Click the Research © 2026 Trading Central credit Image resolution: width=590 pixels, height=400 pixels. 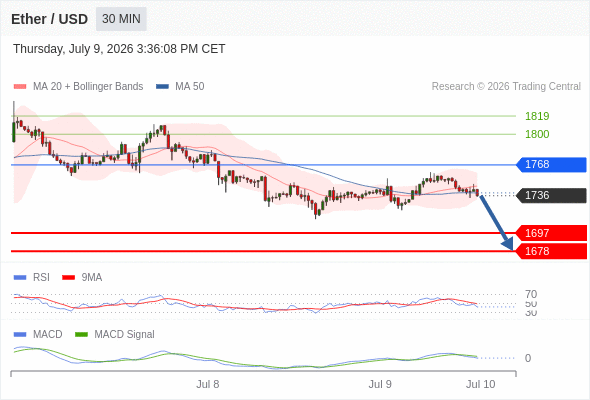pos(506,87)
